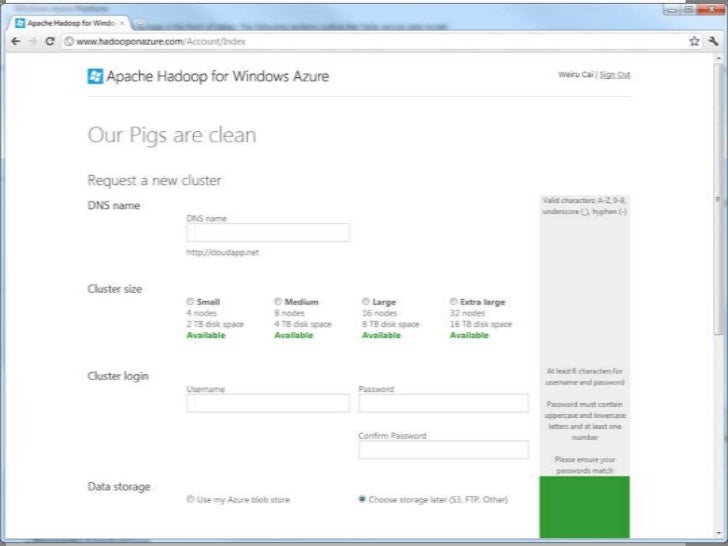Select the Extra large cluster size option
Viewport: 728px width, 546px height.
[453, 302]
